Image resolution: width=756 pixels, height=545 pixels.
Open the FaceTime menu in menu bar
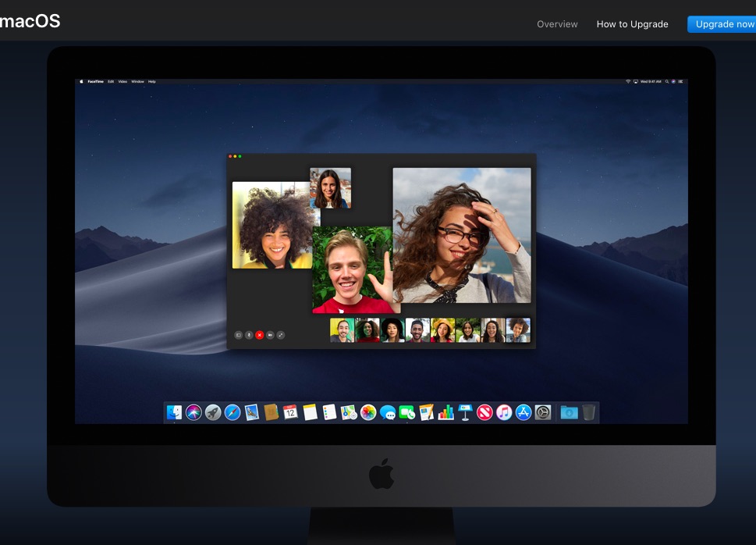(98, 81)
